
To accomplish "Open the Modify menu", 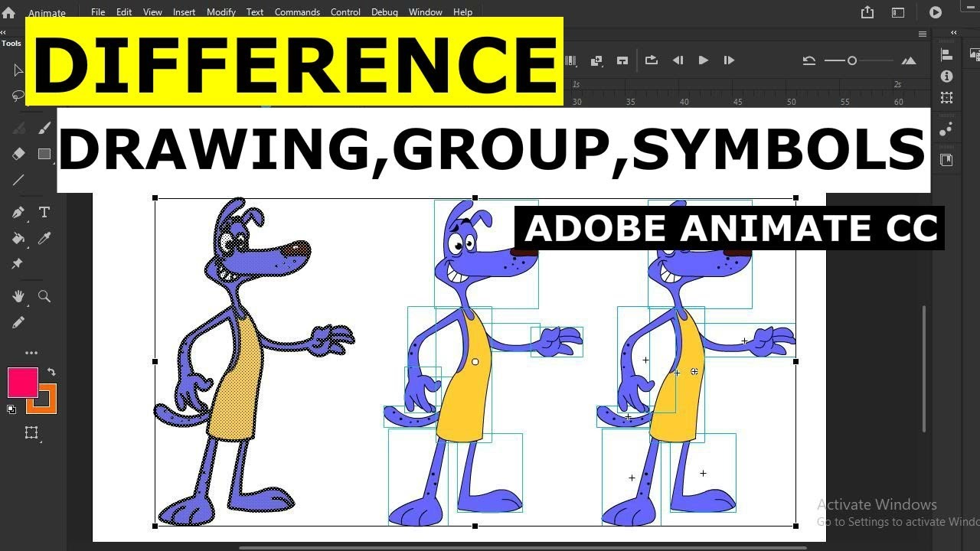I will (221, 12).
